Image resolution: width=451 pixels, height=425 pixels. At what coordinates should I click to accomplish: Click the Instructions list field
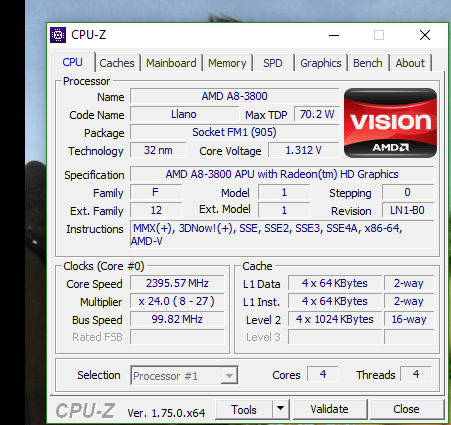pyautogui.click(x=282, y=234)
